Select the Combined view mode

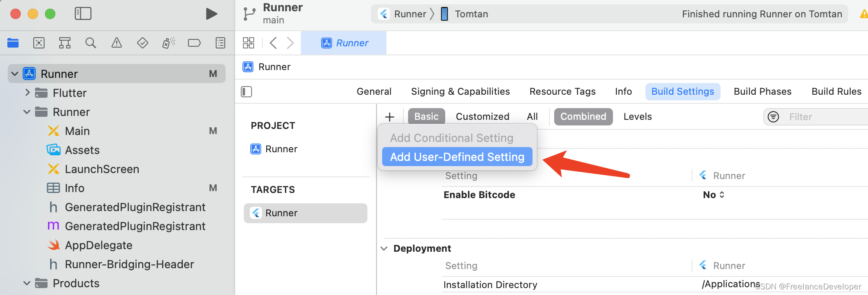pyautogui.click(x=583, y=117)
